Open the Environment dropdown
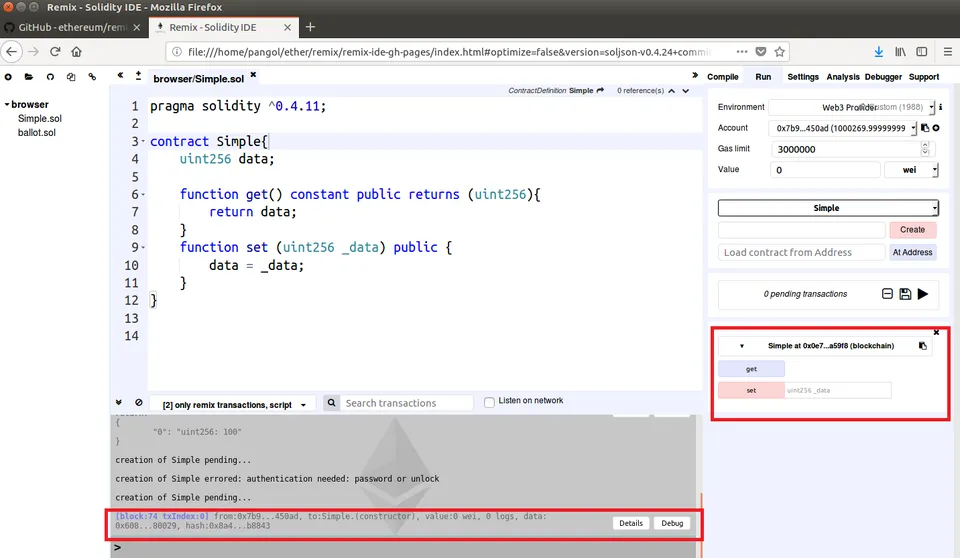Viewport: 960px width, 558px height. (x=852, y=107)
